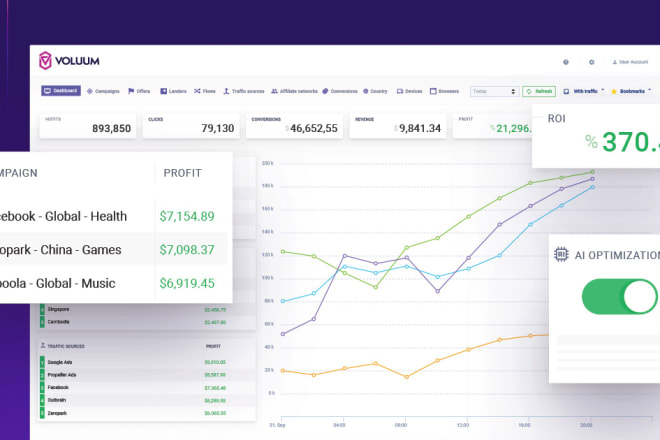
Task: Open the Devices tab
Action: 409,91
